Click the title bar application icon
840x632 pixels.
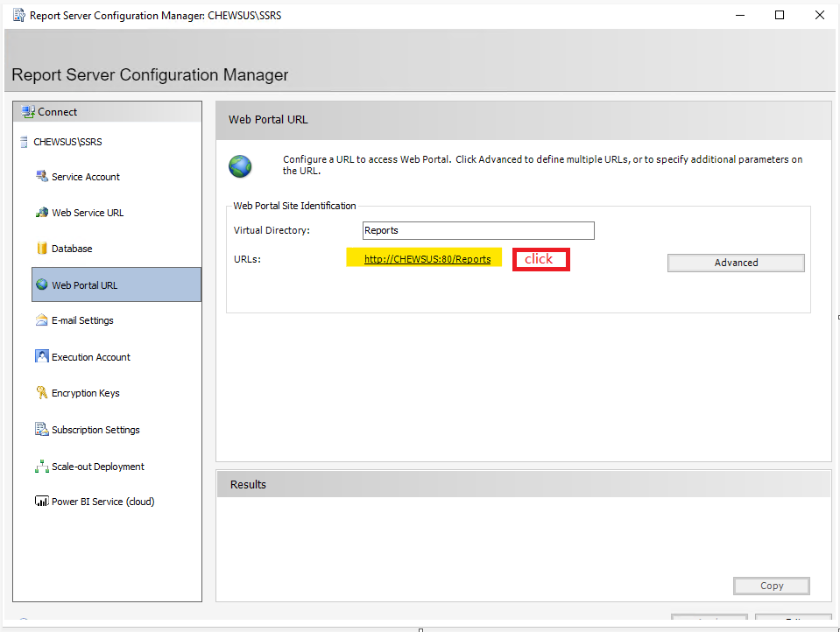click(19, 15)
